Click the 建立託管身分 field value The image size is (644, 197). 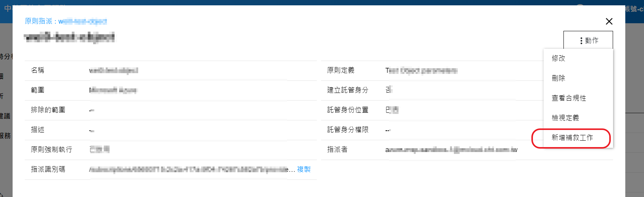point(389,90)
